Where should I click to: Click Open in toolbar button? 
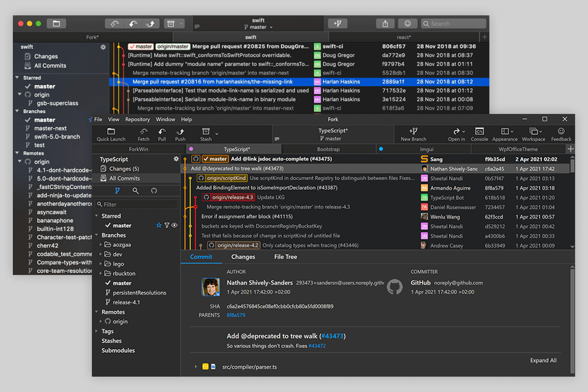coord(456,134)
